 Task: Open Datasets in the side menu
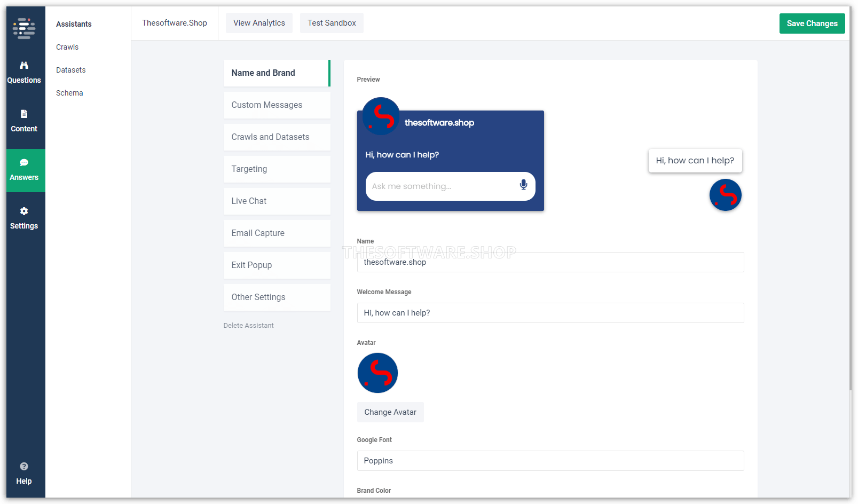[x=70, y=70]
